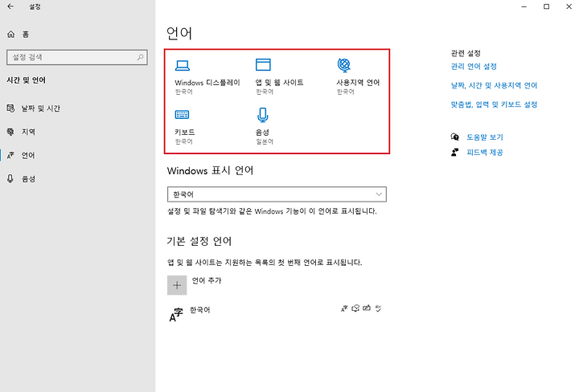Focus the 설정 검색 input field

pos(77,57)
